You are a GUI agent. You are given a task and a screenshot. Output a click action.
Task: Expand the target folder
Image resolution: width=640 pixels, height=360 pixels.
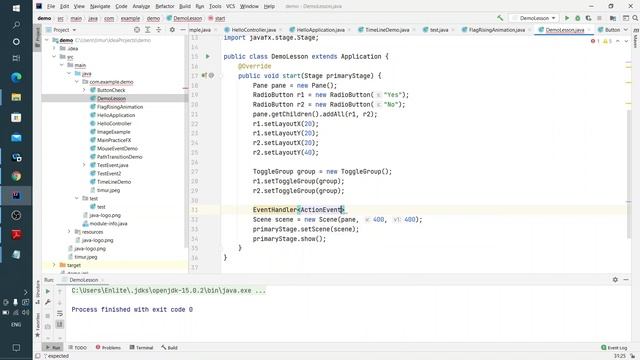[54, 265]
